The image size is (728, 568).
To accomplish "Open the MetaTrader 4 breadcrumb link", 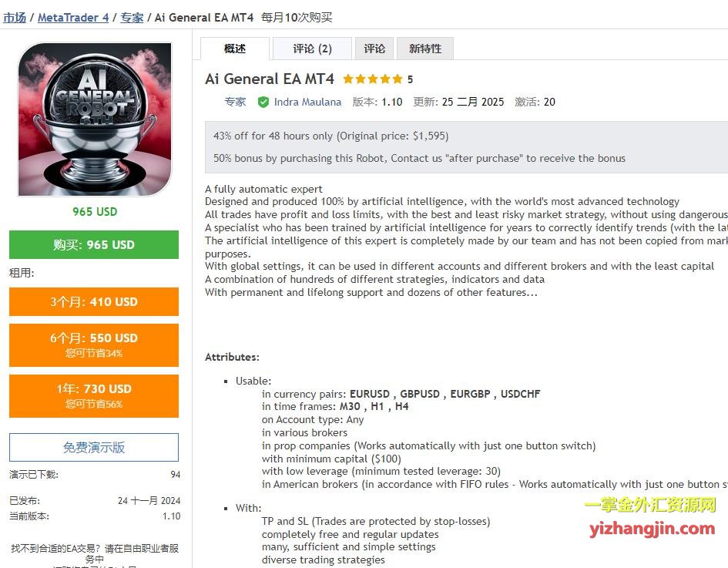I will [73, 18].
